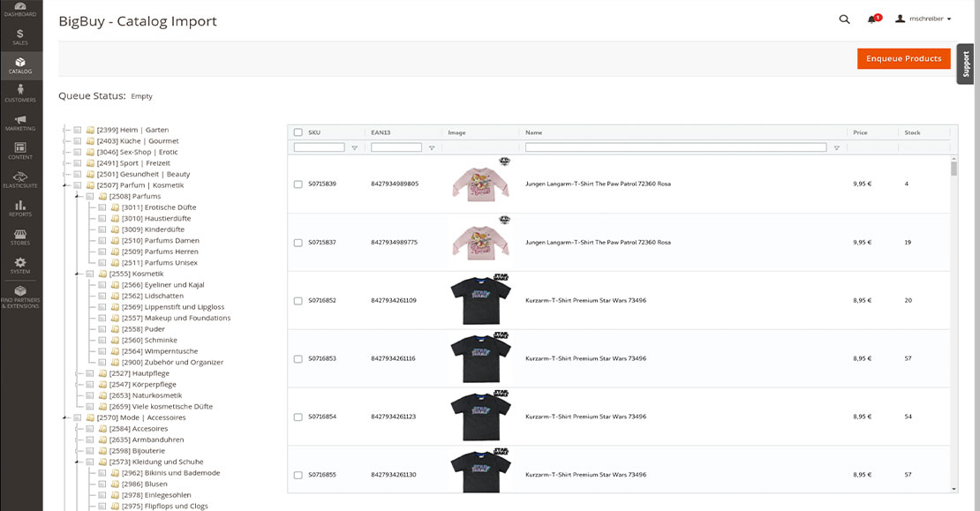Check the select-all checkbox in the SKU header
Viewport: 980px width, 511px height.
(x=298, y=131)
